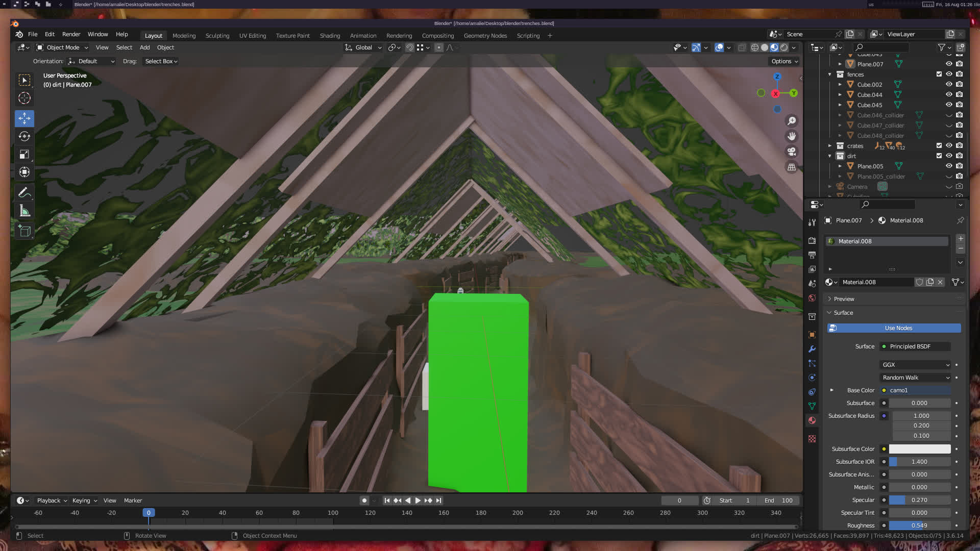
Task: Open the Render menu
Action: click(71, 34)
